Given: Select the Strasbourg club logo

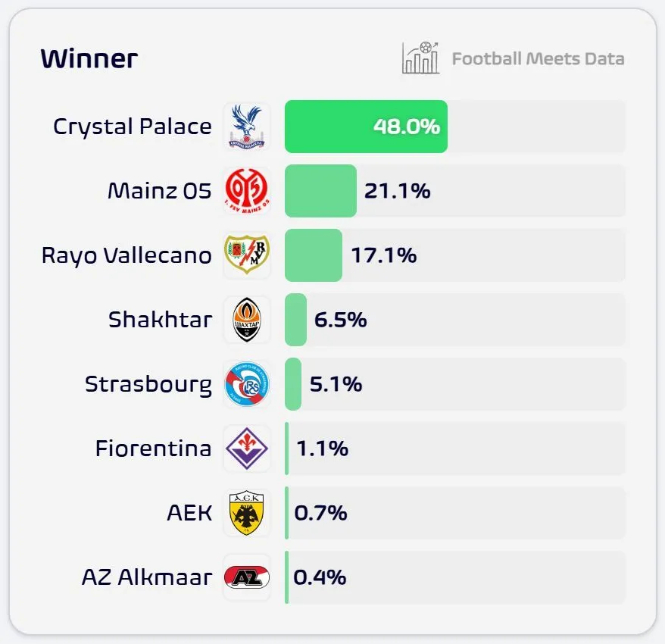Looking at the screenshot, I should 247,384.
